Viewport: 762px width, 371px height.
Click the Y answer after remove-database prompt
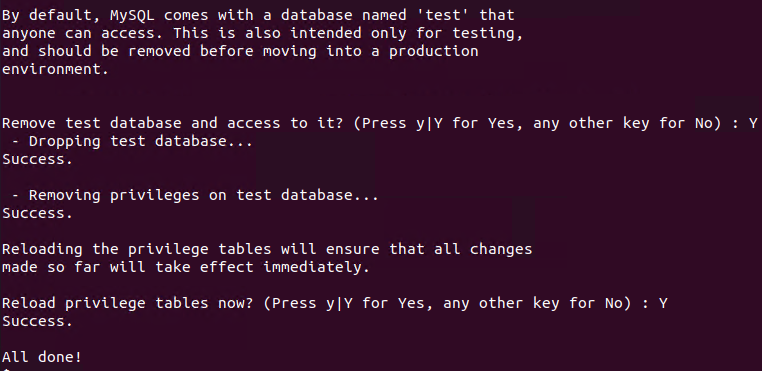coord(753,123)
